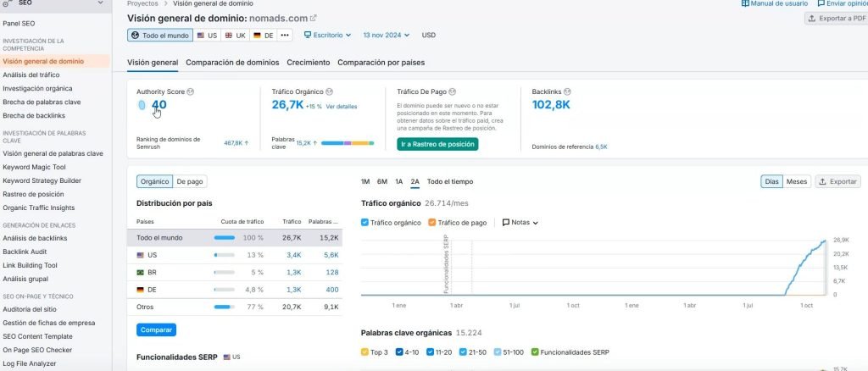The height and width of the screenshot is (371, 868).
Task: Click Todo el mundo traffic share bar
Action: coord(224,238)
